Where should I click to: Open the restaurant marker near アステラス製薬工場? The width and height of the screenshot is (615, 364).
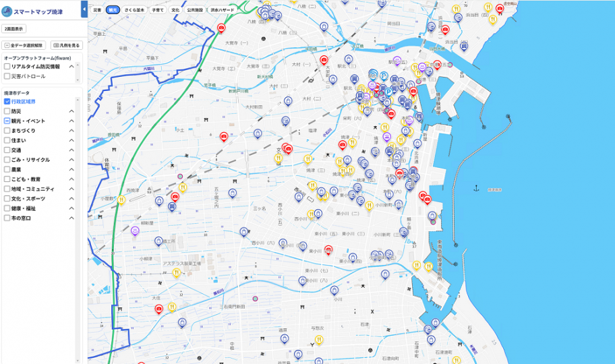pyautogui.click(x=177, y=272)
